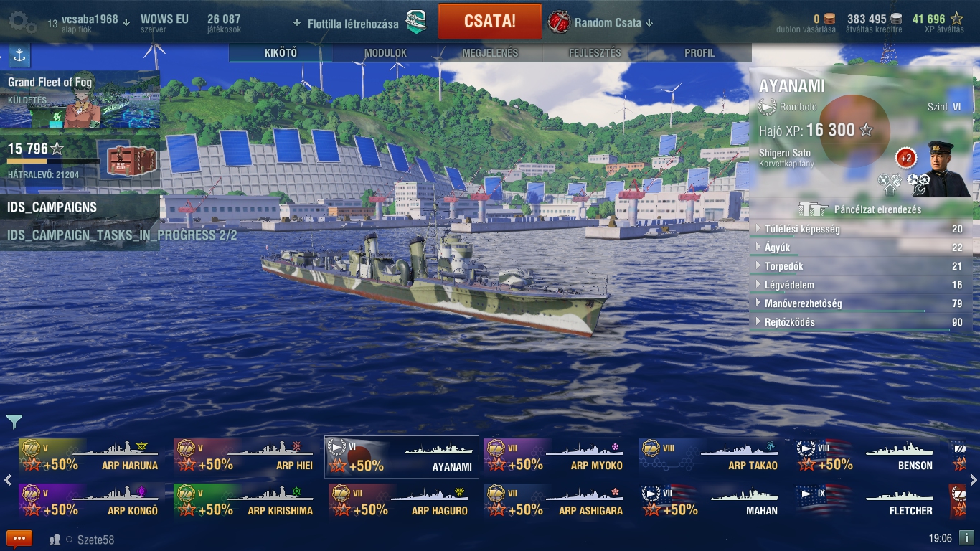Open the chat bubble icon

pyautogui.click(x=19, y=539)
